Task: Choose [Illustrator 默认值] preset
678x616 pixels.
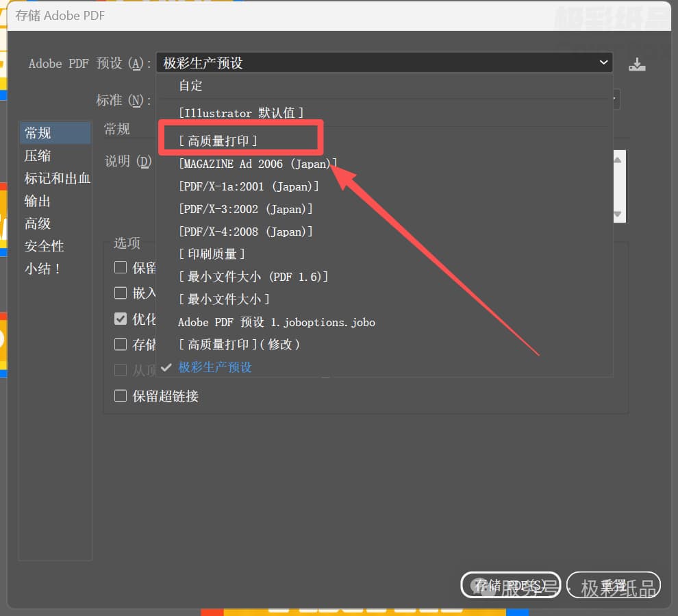Action: (240, 113)
